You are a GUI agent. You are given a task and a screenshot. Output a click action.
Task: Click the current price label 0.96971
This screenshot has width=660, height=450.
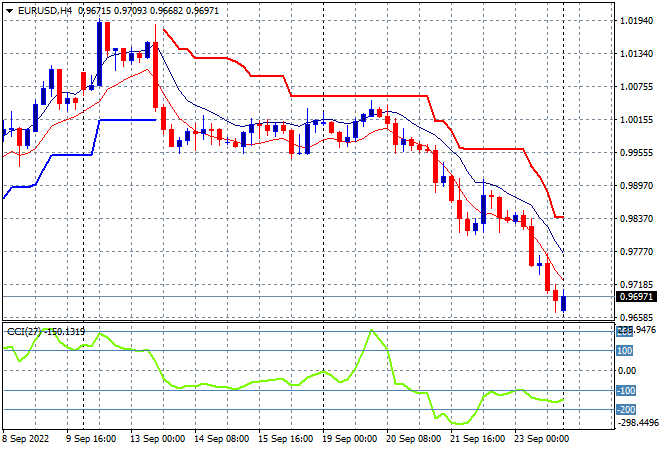[637, 297]
